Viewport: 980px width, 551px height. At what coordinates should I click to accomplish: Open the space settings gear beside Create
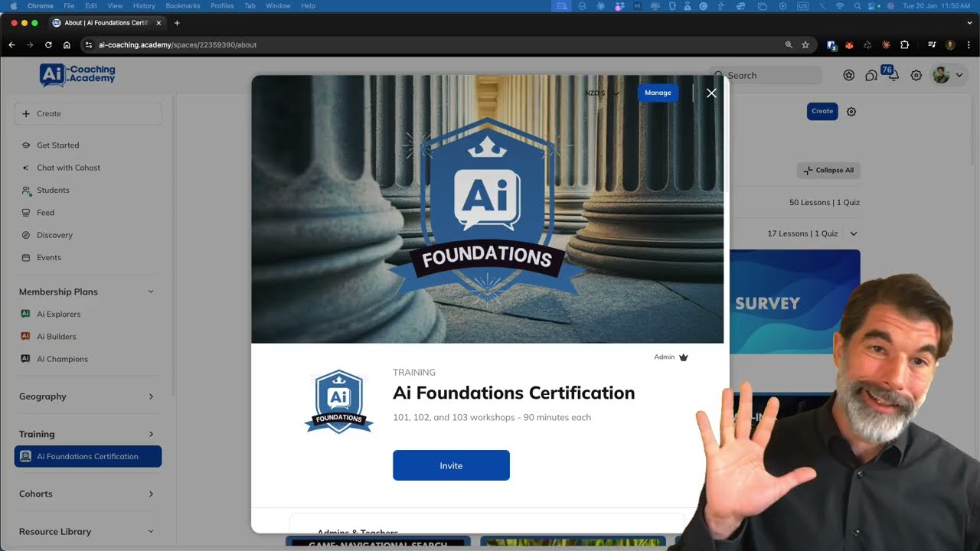point(851,112)
